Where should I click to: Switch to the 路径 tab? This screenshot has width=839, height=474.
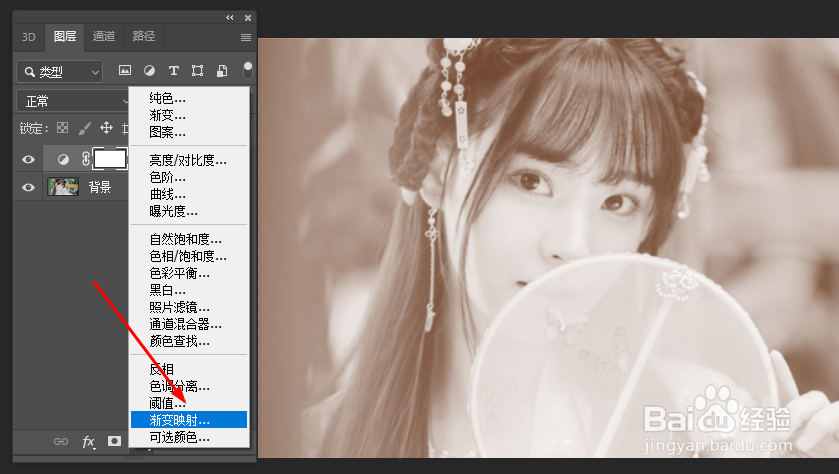pyautogui.click(x=143, y=36)
